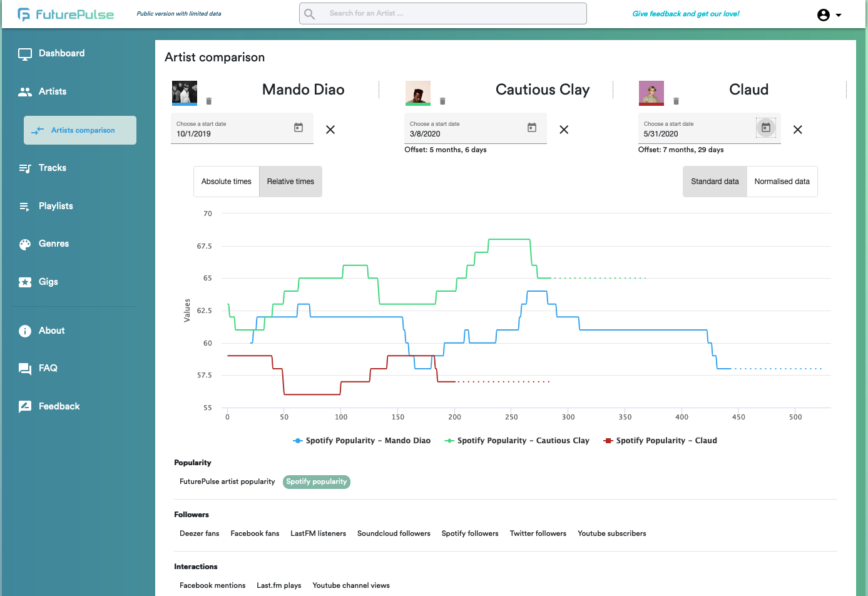Toggle Spotify Popularity – Mando Diao legend
The image size is (868, 596).
(x=362, y=441)
